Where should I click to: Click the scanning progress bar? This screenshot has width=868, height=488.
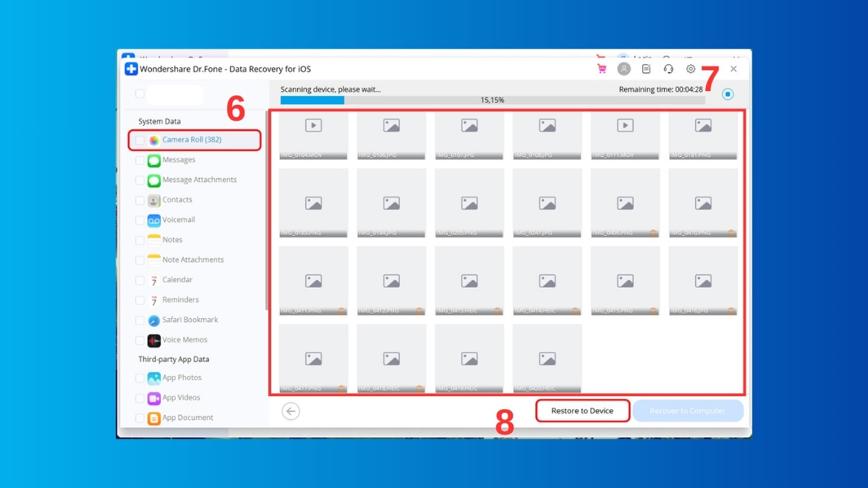pyautogui.click(x=493, y=100)
